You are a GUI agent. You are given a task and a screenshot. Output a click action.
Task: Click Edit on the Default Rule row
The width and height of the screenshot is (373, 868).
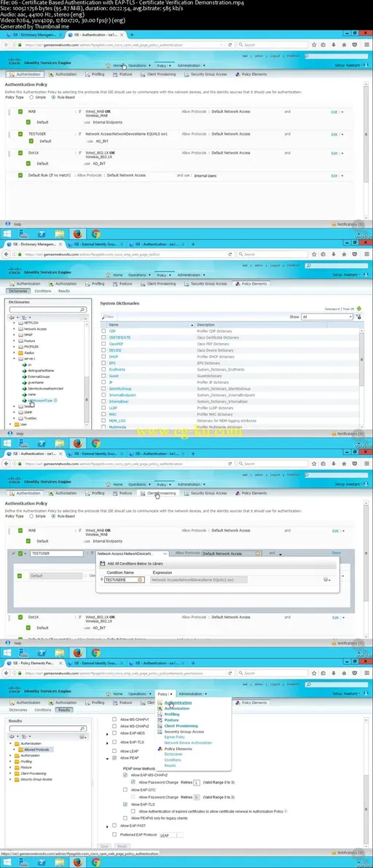(334, 175)
